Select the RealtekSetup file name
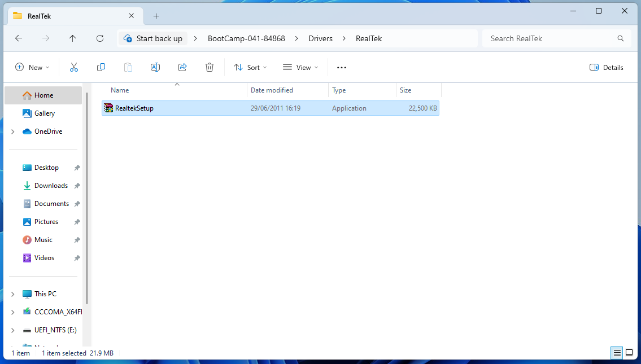The height and width of the screenshot is (364, 641). point(134,108)
